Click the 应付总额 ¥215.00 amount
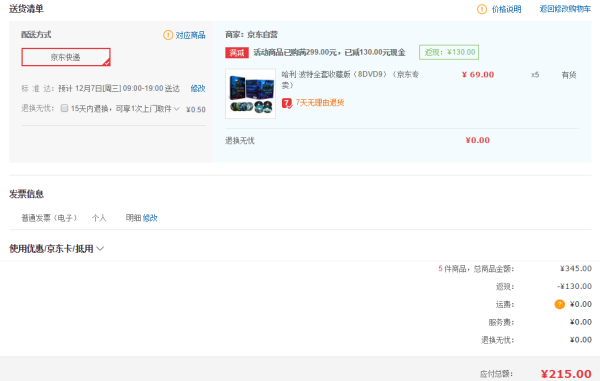This screenshot has height=381, width=600. point(566,374)
